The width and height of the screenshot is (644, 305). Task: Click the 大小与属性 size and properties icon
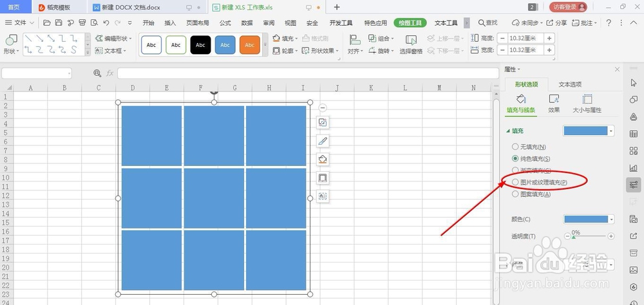[587, 99]
